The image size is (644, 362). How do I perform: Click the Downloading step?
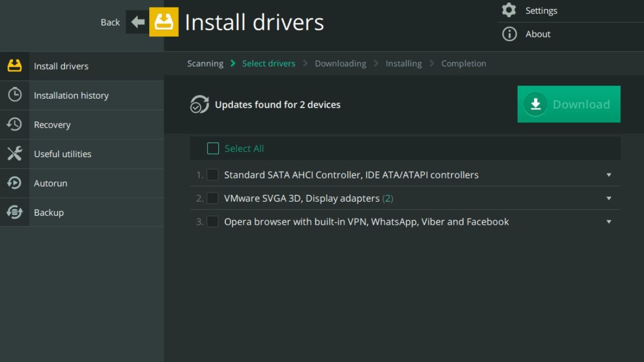pyautogui.click(x=340, y=63)
